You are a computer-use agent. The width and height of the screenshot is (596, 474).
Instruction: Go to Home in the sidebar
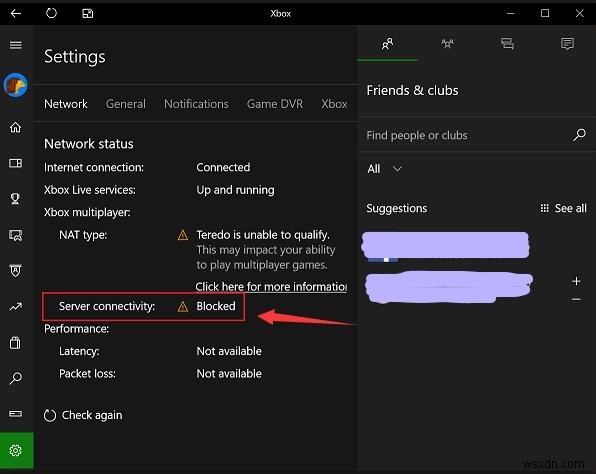tap(16, 127)
